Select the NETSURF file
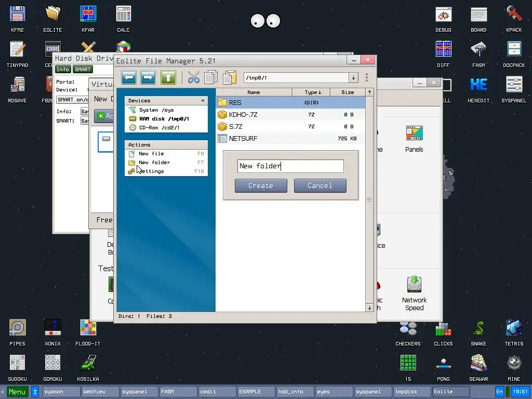The image size is (532, 399). coord(290,138)
